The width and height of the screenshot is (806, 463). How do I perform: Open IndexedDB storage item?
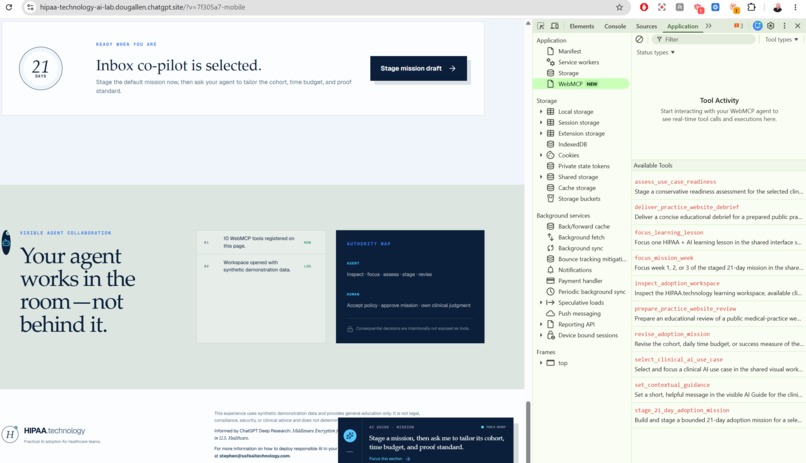pos(572,144)
